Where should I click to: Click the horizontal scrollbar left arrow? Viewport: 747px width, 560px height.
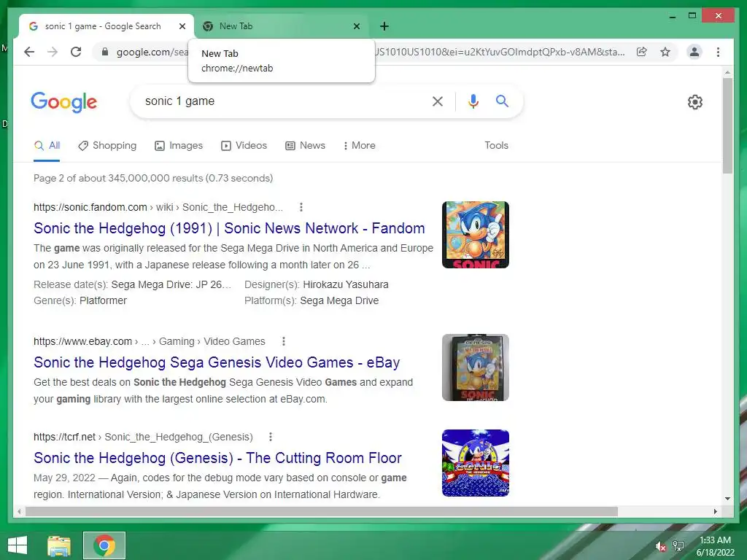[18, 511]
